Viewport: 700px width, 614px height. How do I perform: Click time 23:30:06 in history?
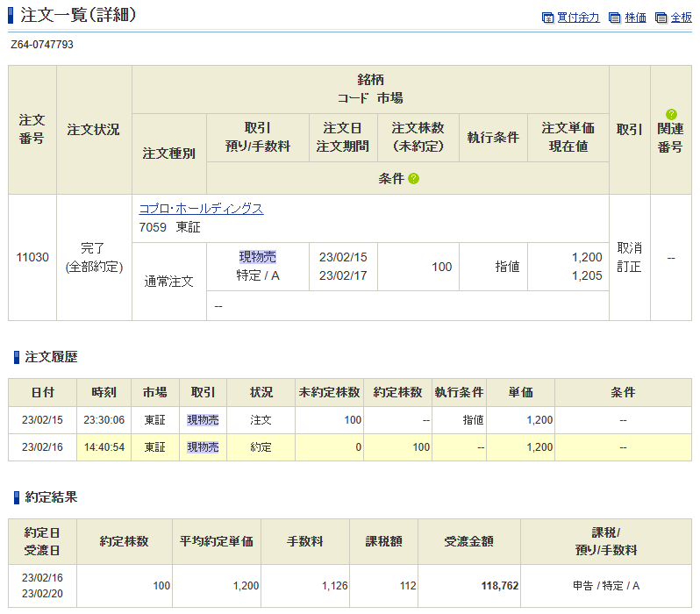[x=104, y=420]
